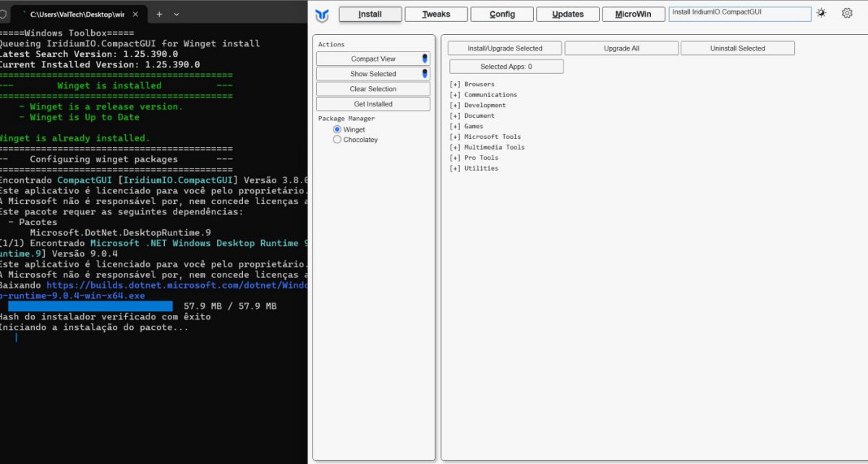
Task: Click the '=====Windows Toolbox=====' terminal line
Action: [67, 33]
